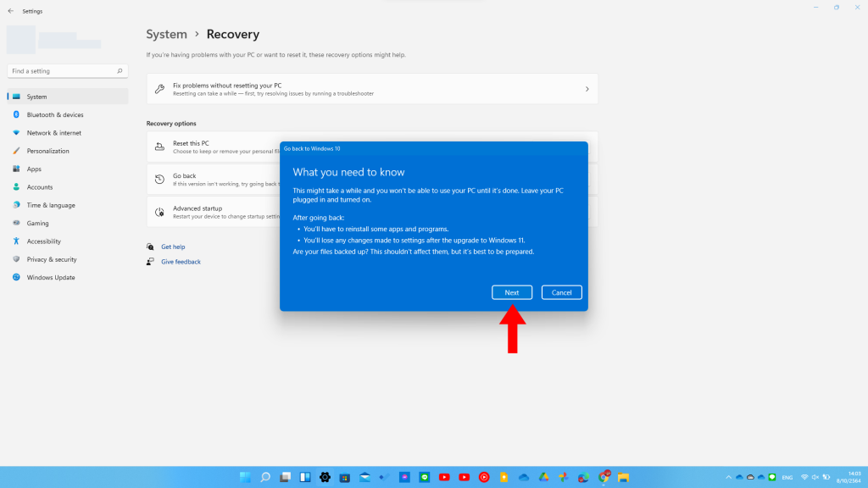The image size is (868, 488).
Task: Open the Mail app on the taskbar
Action: pyautogui.click(x=364, y=477)
